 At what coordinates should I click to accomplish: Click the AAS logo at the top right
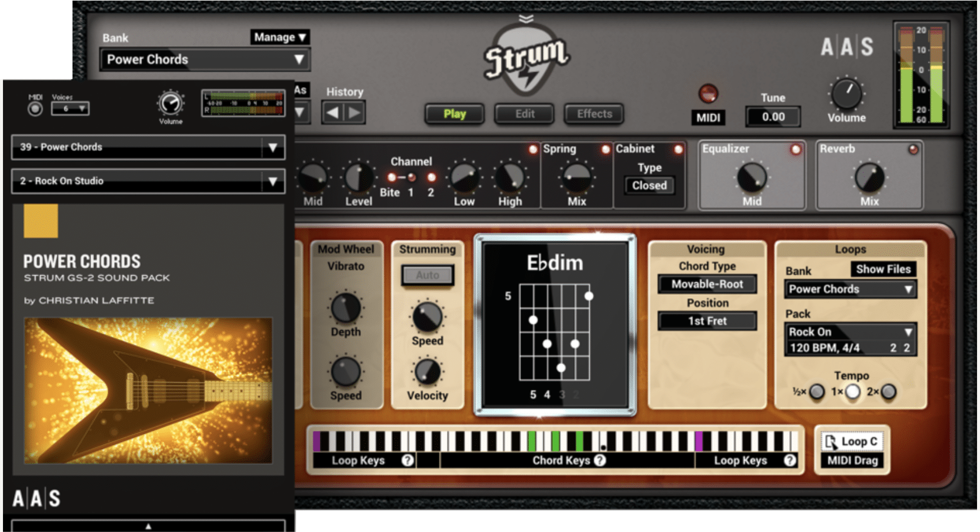coord(847,47)
